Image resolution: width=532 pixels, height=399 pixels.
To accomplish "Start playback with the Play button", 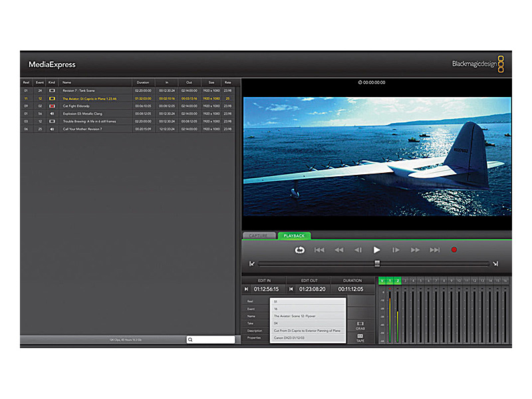I will coord(376,250).
